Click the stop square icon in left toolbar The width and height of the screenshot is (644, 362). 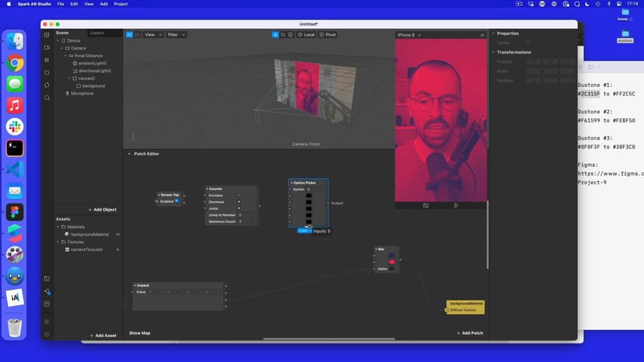(47, 73)
